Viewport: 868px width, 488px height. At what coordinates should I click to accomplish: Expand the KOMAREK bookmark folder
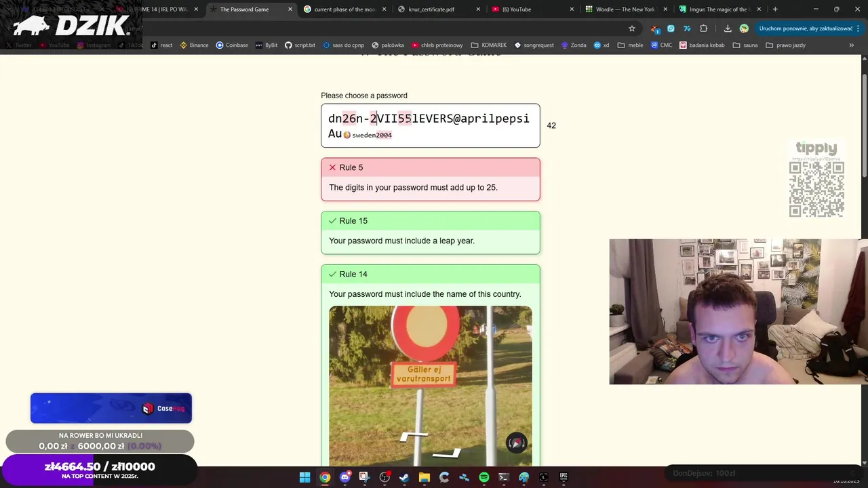pos(489,45)
